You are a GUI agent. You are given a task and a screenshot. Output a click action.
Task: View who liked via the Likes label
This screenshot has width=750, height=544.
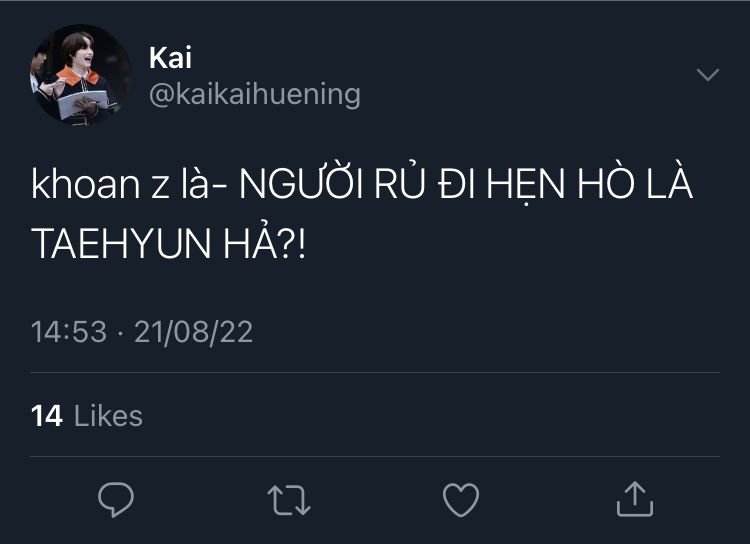pyautogui.click(x=109, y=415)
